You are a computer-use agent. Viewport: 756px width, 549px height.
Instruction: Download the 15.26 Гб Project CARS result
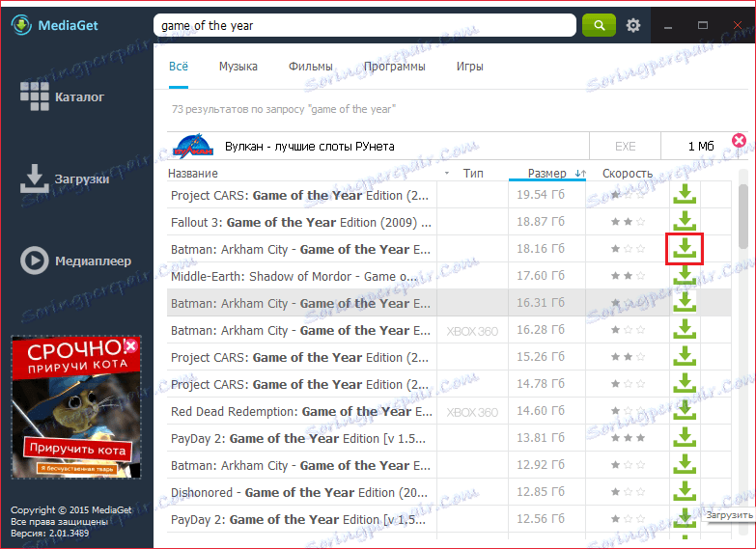[685, 357]
